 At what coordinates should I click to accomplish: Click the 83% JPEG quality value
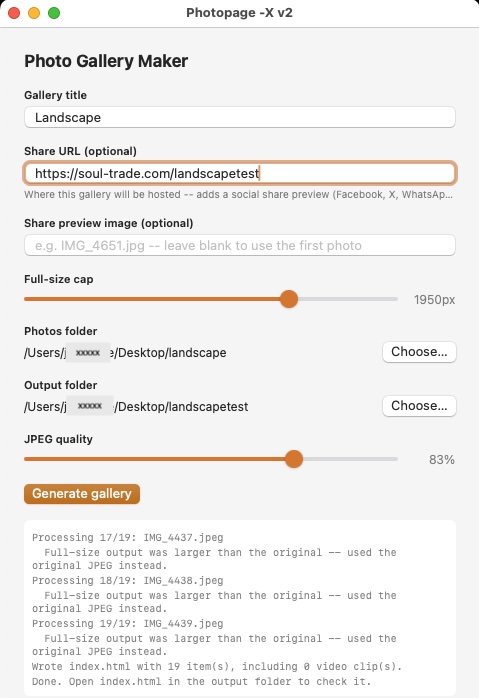[x=442, y=459]
